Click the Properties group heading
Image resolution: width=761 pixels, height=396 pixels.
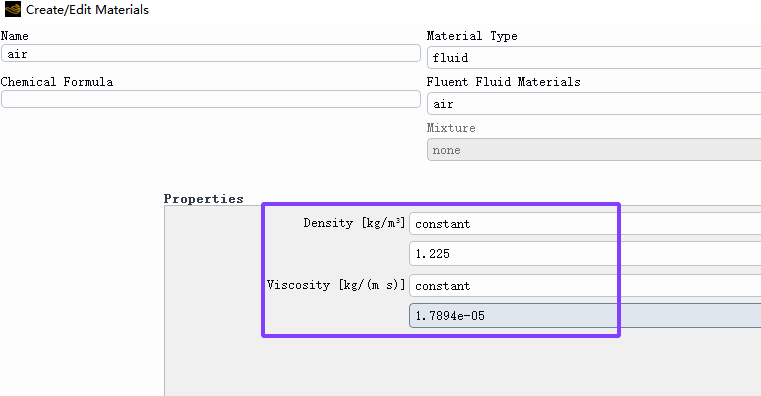203,199
